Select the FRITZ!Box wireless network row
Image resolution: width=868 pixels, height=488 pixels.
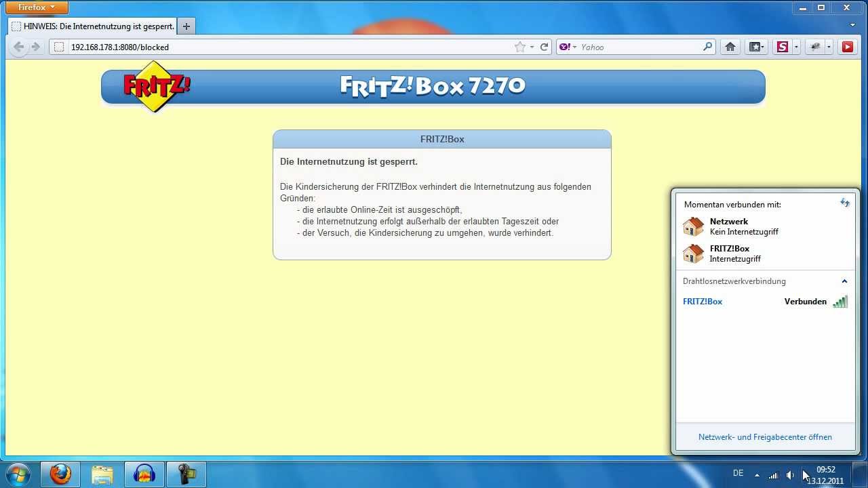pyautogui.click(x=765, y=302)
